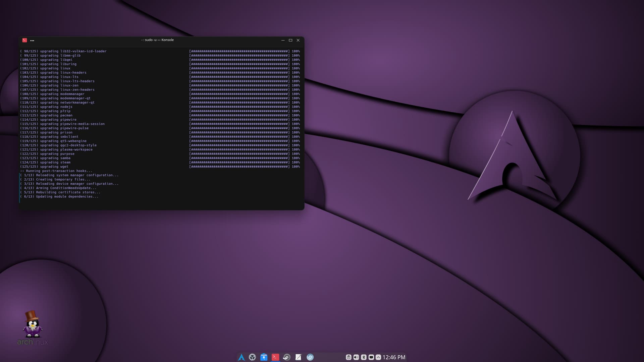This screenshot has width=644, height=362.
Task: Open System Settings gear icon in taskbar
Action: (252, 357)
